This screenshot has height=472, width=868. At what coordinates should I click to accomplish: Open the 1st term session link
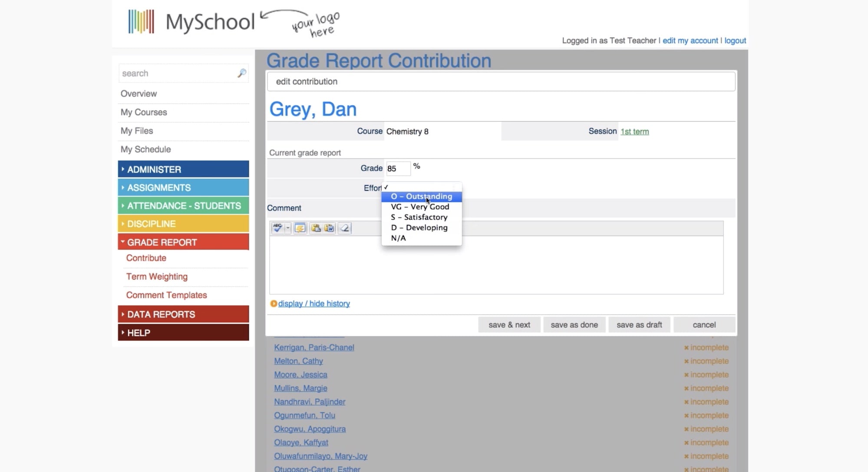[634, 132]
